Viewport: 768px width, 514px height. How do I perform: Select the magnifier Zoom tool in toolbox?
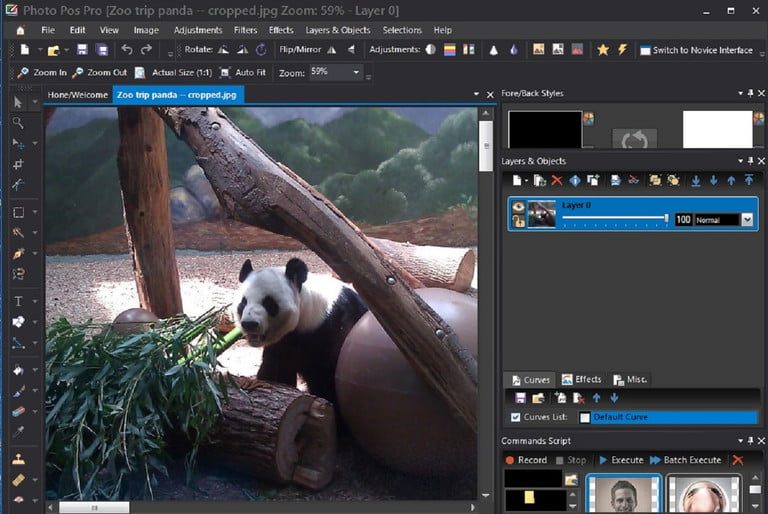pos(18,123)
